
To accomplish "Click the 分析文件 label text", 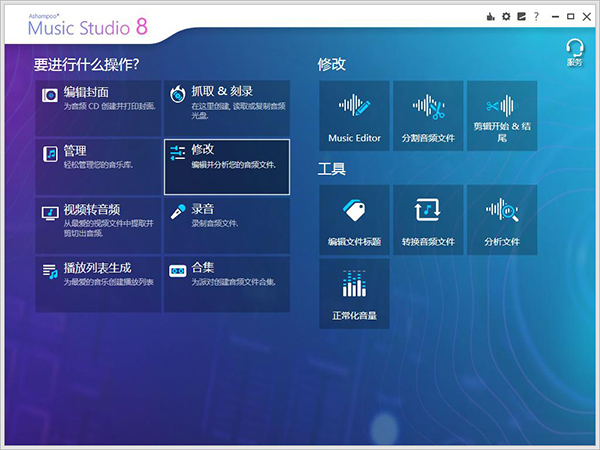I will (x=502, y=242).
